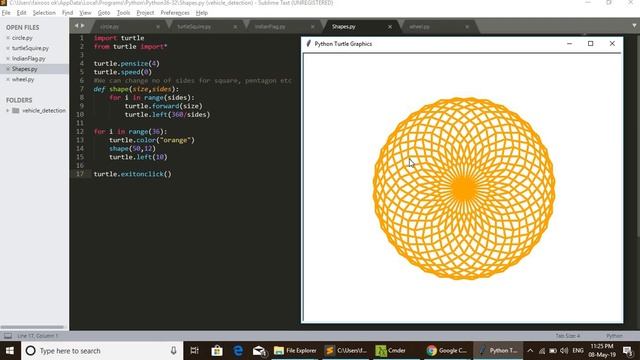Switch to Google Chrome from the taskbar
The height and width of the screenshot is (360, 640).
447,351
